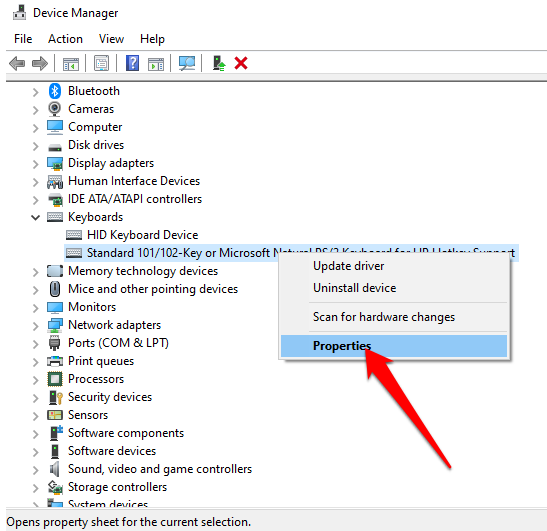
Task: Click the Back arrow toolbar icon
Action: click(x=17, y=63)
